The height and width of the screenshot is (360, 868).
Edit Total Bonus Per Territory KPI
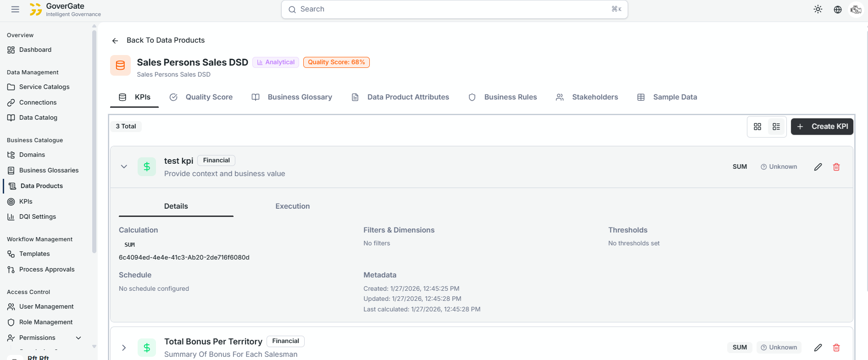(x=818, y=348)
